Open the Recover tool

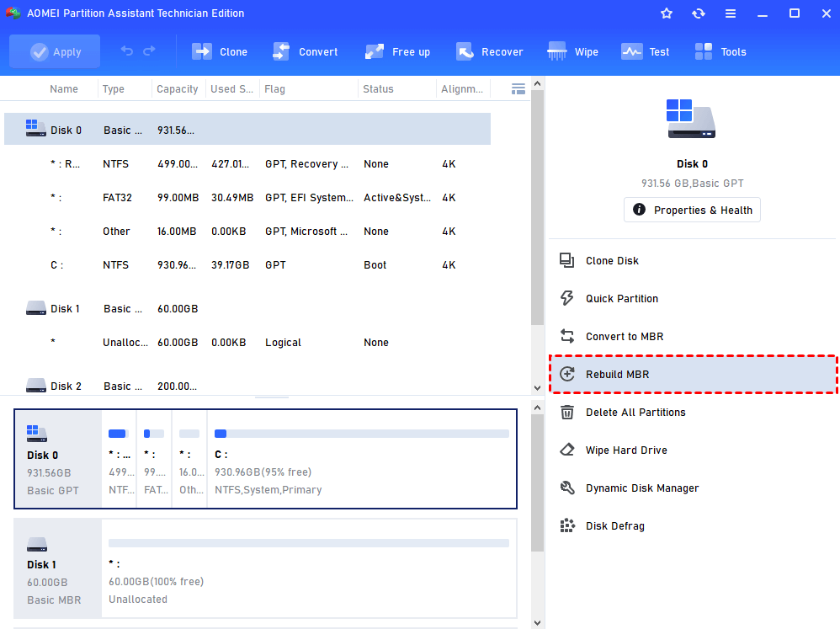(489, 51)
